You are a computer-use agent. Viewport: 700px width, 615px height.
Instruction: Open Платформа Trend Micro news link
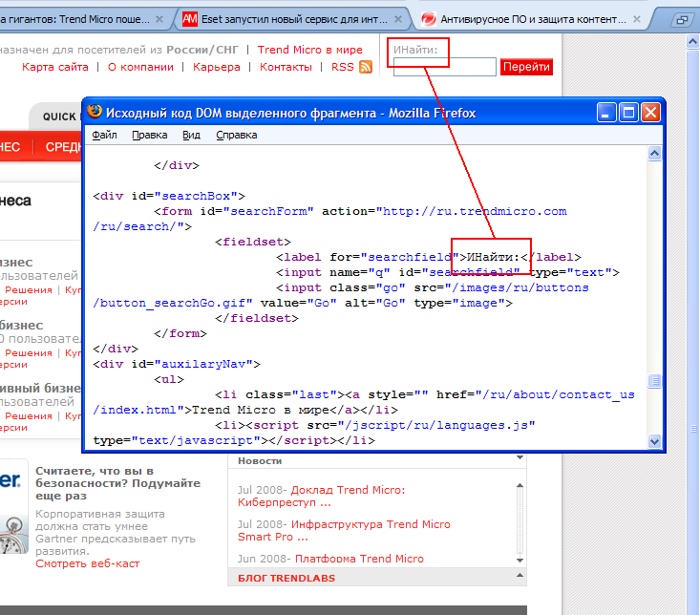point(359,559)
